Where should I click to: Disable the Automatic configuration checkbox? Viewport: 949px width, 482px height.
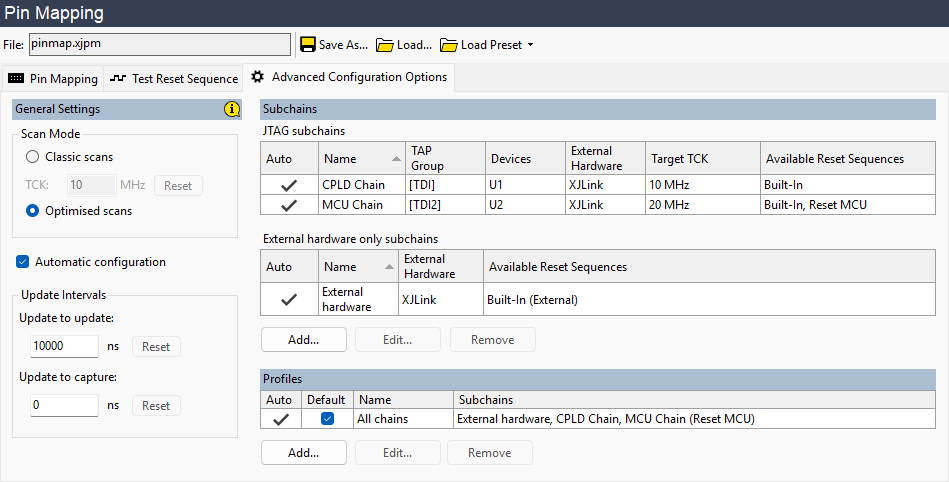[23, 262]
